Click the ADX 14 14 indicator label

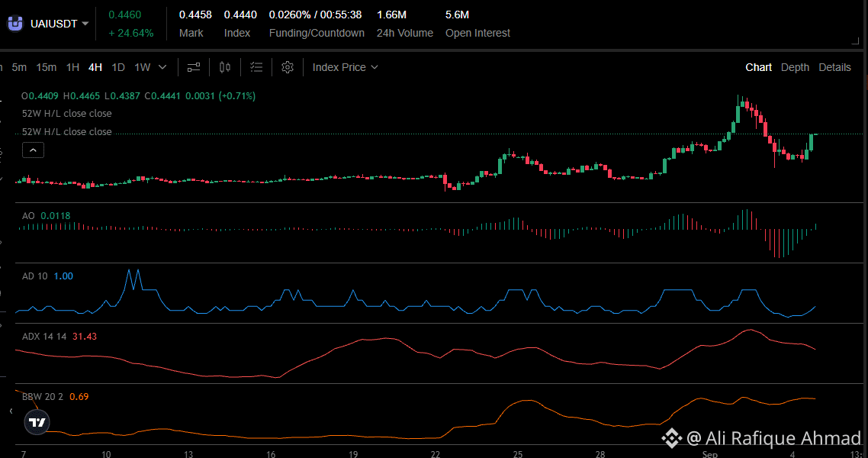(x=44, y=337)
